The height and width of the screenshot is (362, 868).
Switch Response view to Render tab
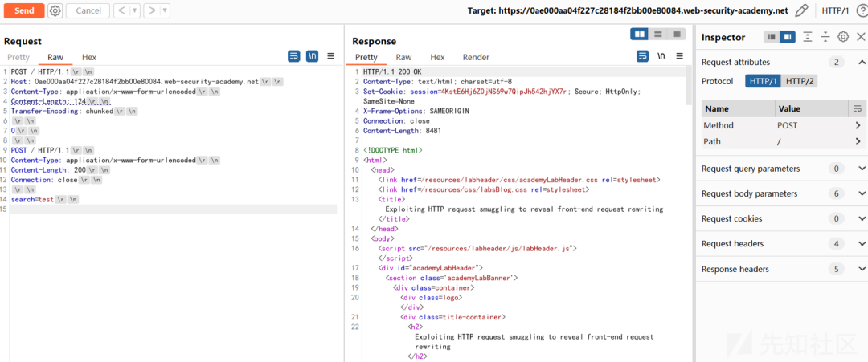click(x=476, y=57)
